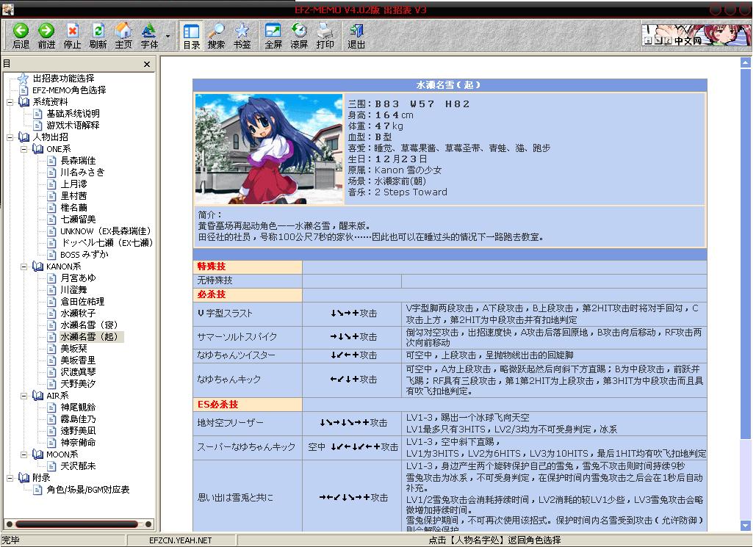Screen dimensions: 756x547
Task: Select character 天沢郁未 in the tree
Action: point(78,466)
